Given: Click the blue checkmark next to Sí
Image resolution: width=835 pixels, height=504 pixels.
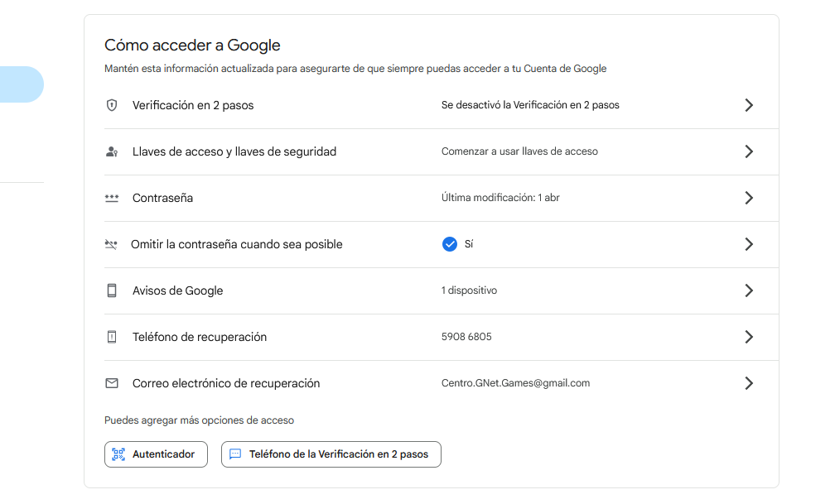Looking at the screenshot, I should 450,244.
